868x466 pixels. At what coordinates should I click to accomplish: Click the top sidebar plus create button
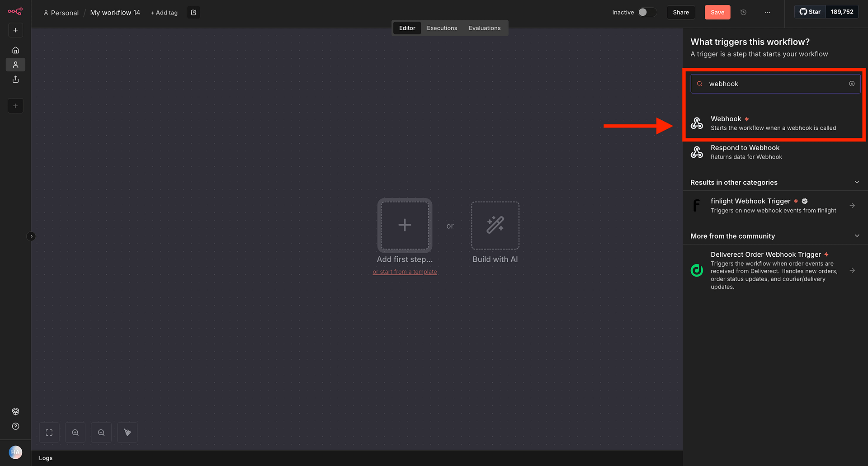[15, 30]
